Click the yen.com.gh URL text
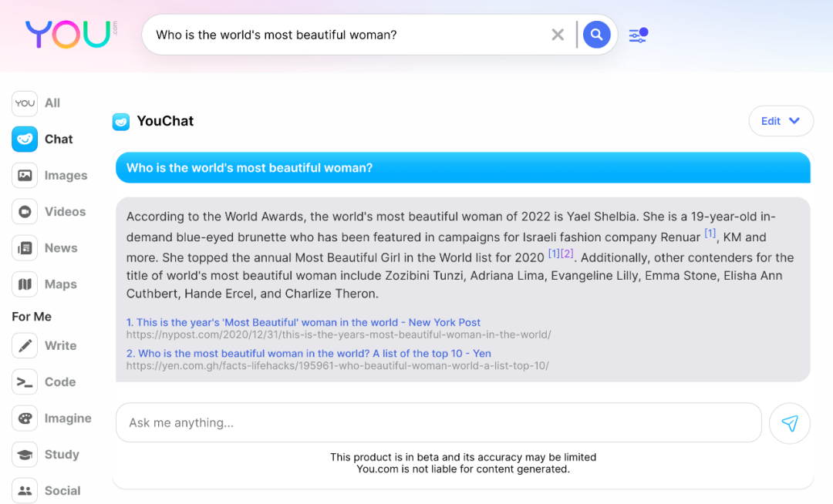The image size is (833, 504). pos(337,365)
